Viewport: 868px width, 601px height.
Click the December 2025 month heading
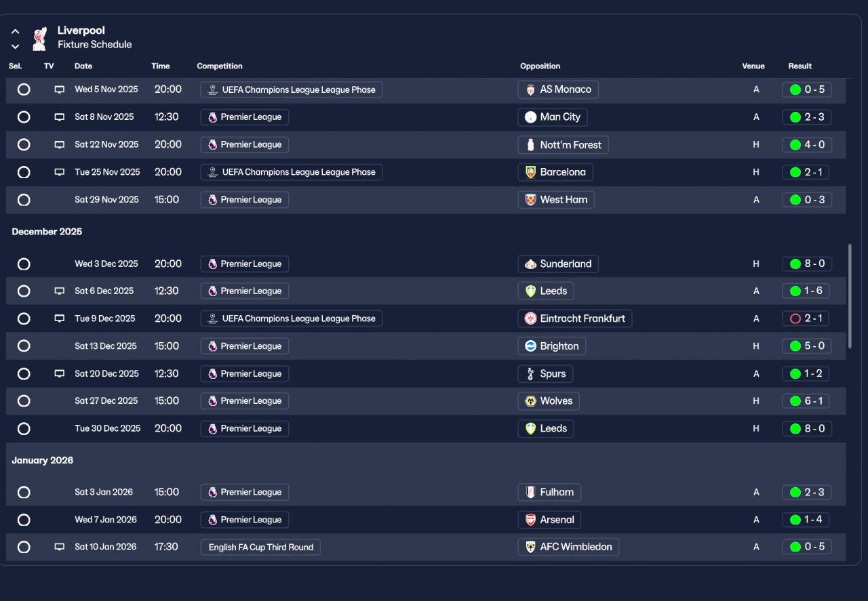click(47, 232)
